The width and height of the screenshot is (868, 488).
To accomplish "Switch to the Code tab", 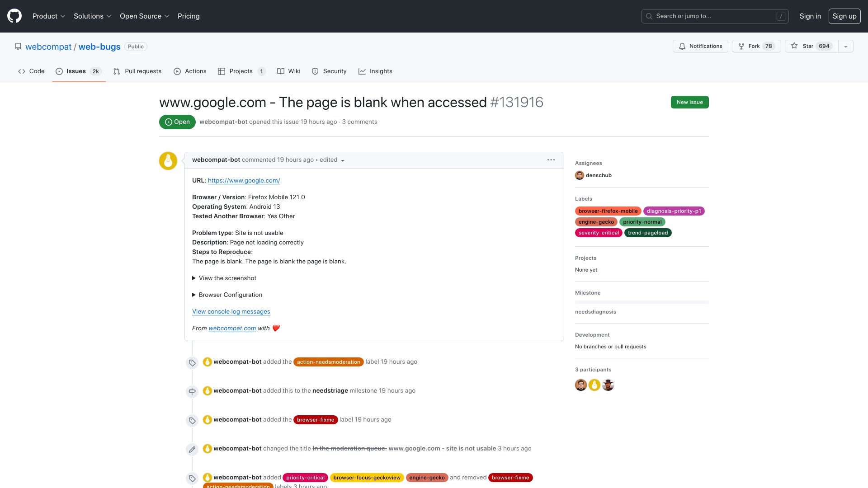I will 31,71.
